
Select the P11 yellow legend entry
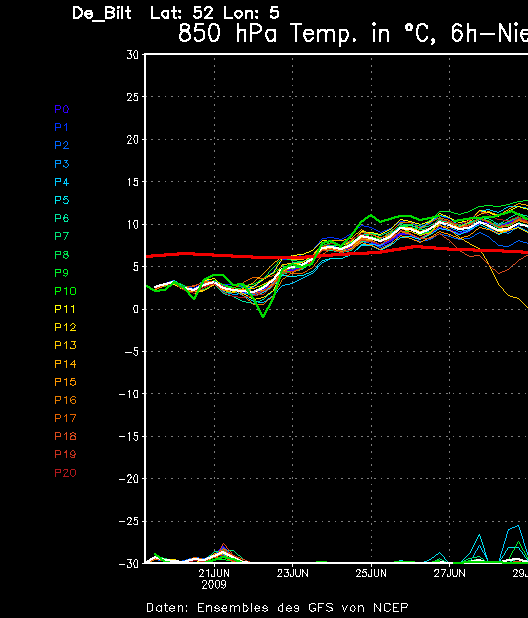(x=65, y=309)
